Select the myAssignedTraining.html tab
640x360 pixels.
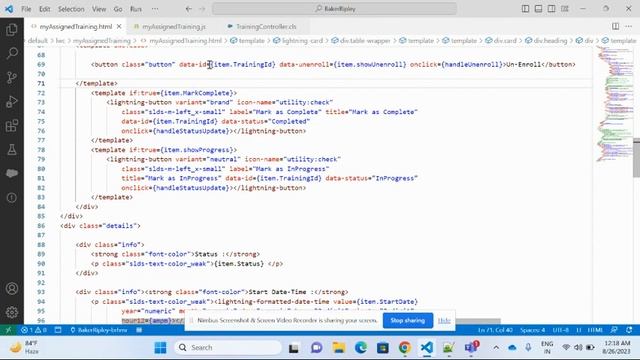[76, 27]
